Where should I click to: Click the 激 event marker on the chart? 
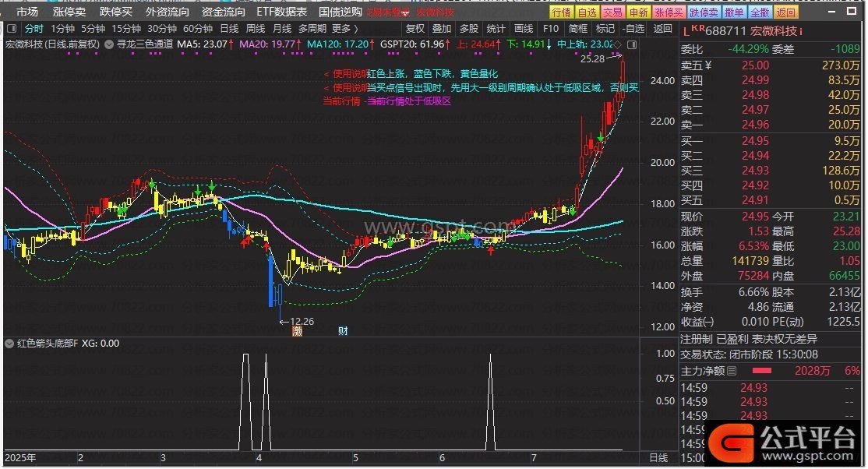pos(297,331)
